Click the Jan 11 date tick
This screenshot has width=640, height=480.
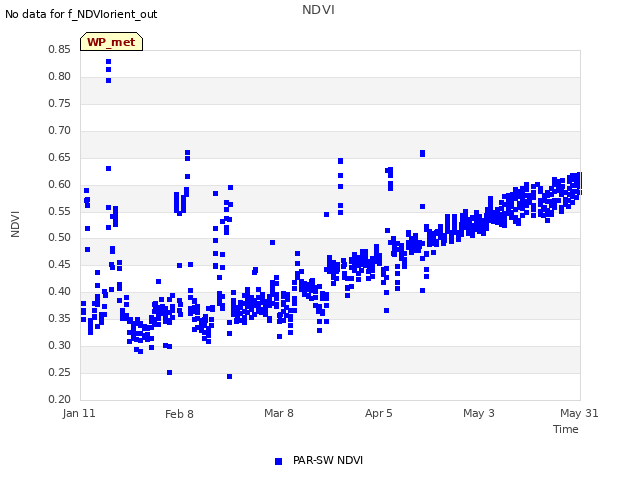pos(79,413)
